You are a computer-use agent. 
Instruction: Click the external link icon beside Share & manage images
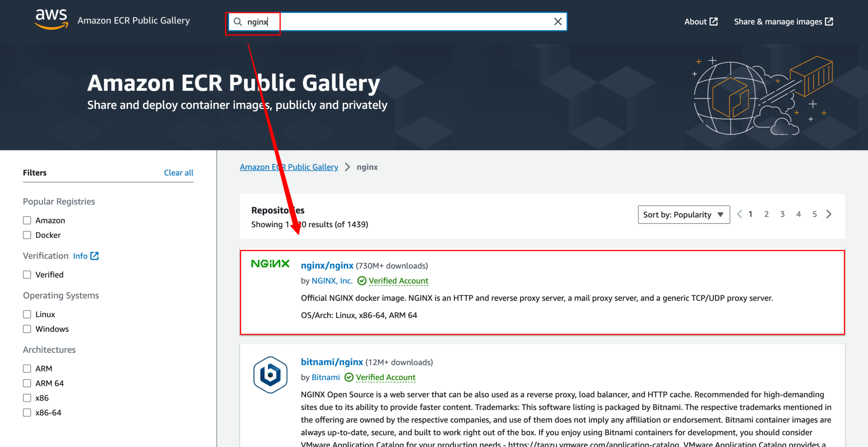[829, 21]
